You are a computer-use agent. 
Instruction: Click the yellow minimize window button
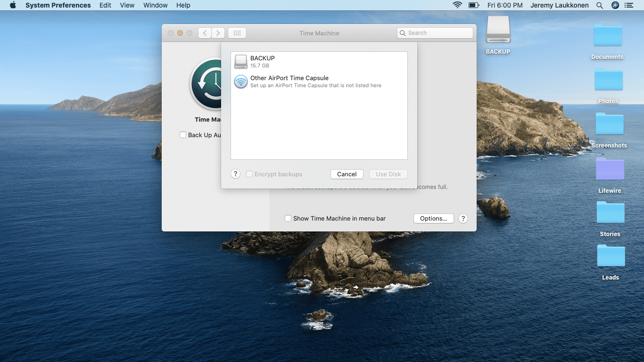(x=180, y=33)
